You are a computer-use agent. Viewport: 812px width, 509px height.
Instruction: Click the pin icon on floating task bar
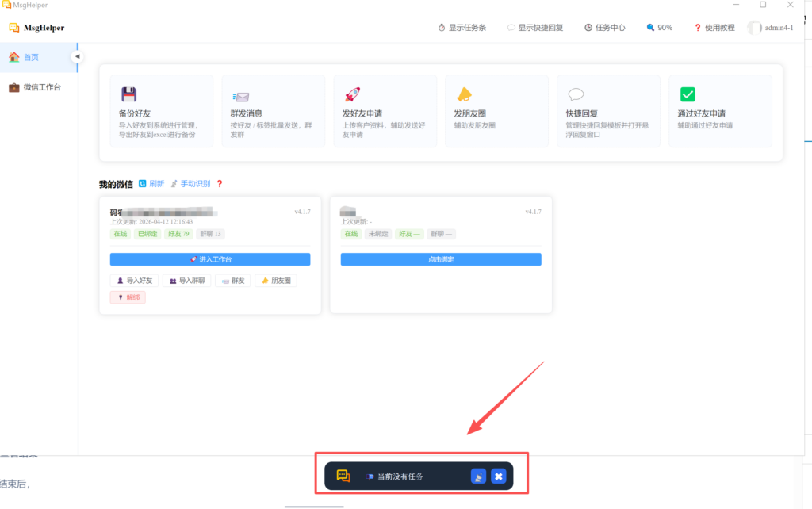pyautogui.click(x=478, y=476)
